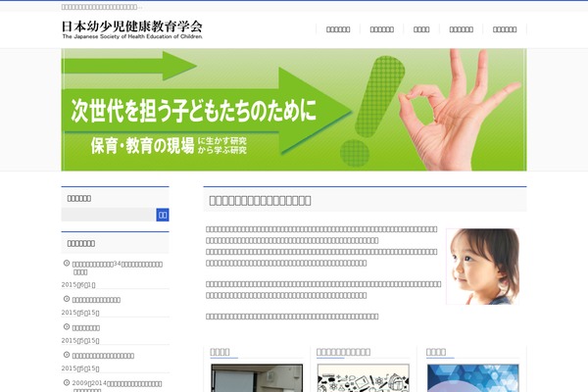Image resolution: width=588 pixels, height=392 pixels.
Task: Open the room photo thumbnail in the bottom row
Action: (x=257, y=377)
